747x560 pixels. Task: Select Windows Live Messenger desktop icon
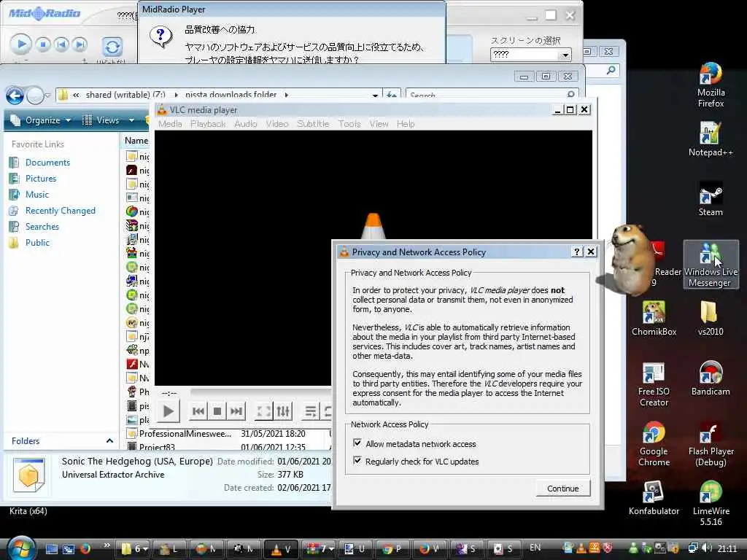pyautogui.click(x=711, y=264)
